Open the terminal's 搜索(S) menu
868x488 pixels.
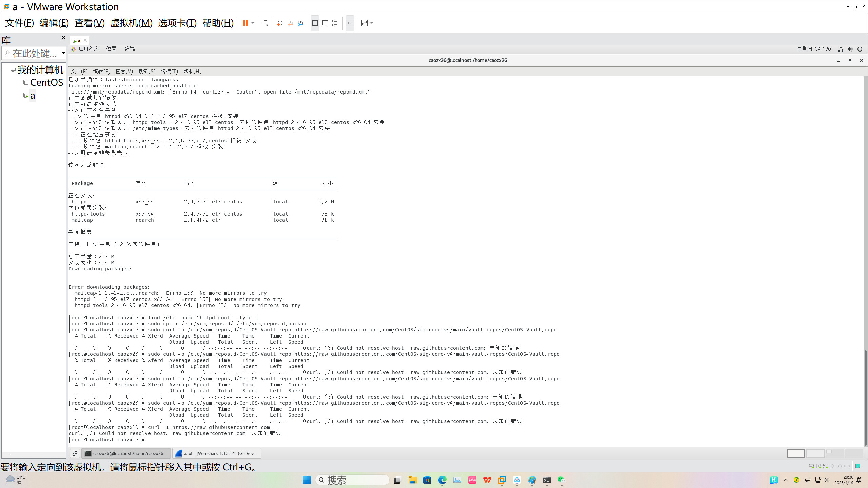[146, 71]
